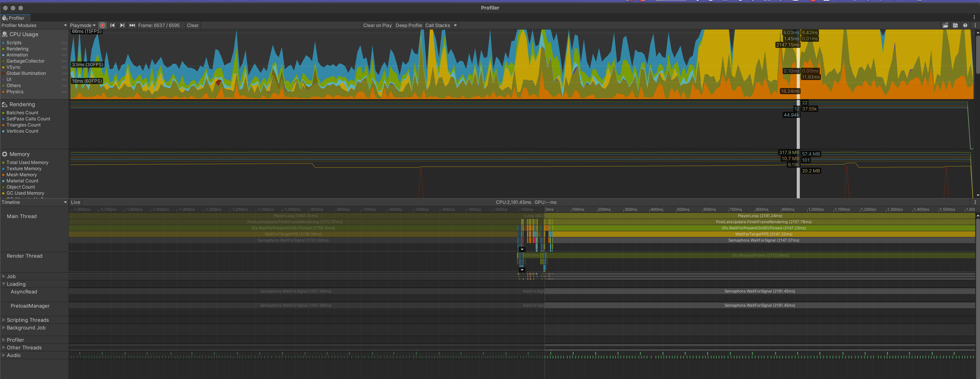Expand Render Thread collapsed samples arrow
This screenshot has height=379, width=980.
(522, 270)
